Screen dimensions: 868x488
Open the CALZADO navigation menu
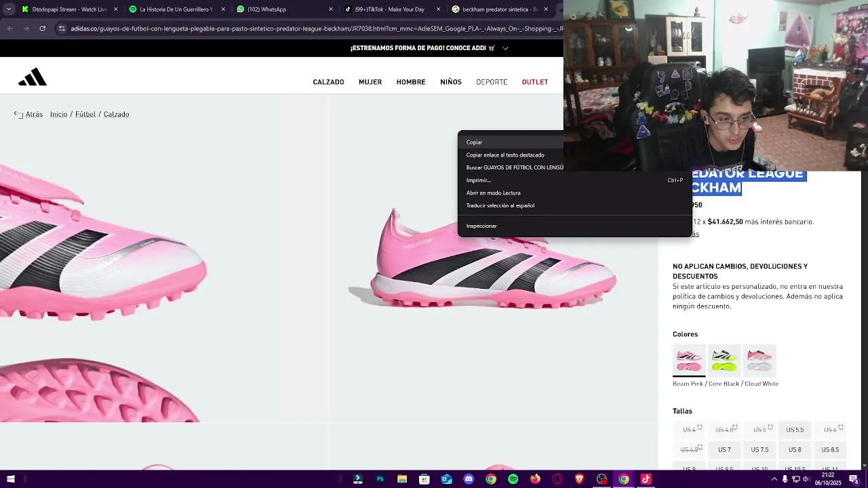pyautogui.click(x=328, y=82)
